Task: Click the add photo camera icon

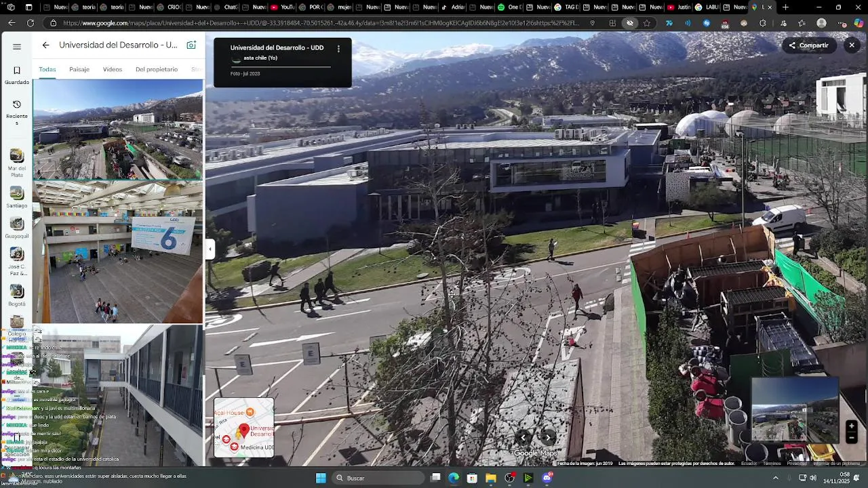Action: (x=191, y=45)
